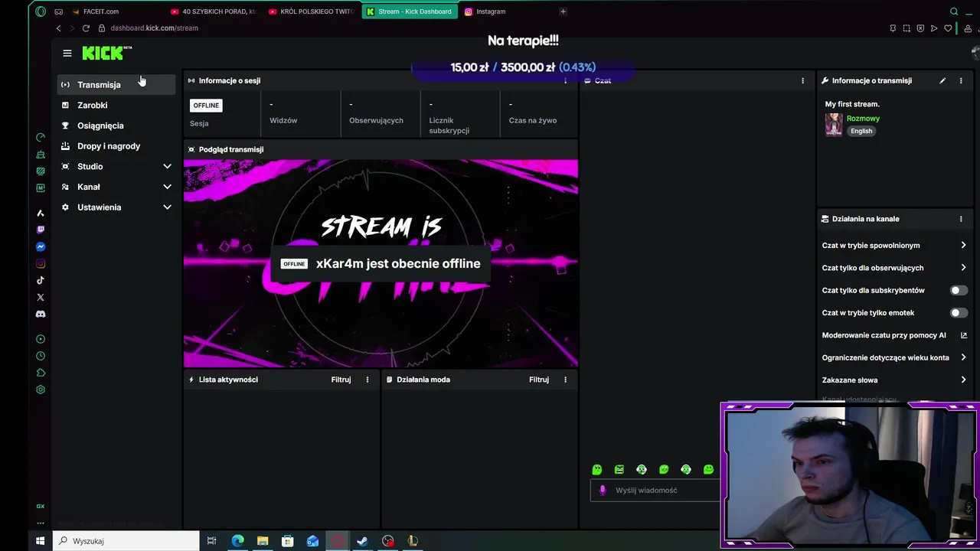This screenshot has width=980, height=551.
Task: Open browser settings gear in sidebar
Action: coord(41,390)
